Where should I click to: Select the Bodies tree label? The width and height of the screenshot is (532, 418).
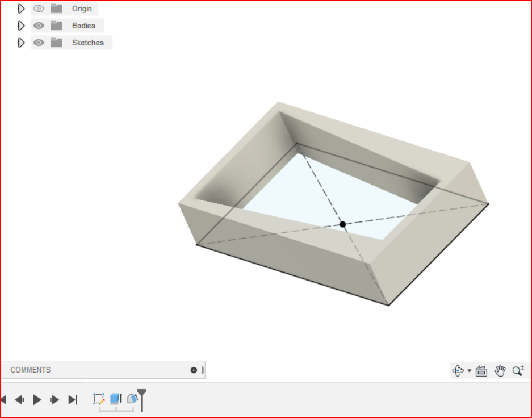pos(83,26)
